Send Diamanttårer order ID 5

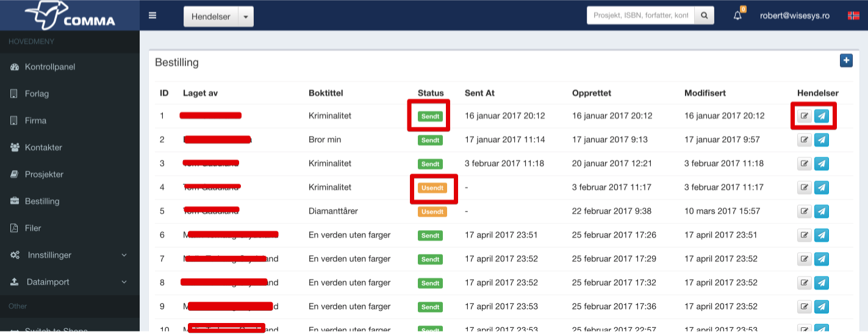point(822,211)
